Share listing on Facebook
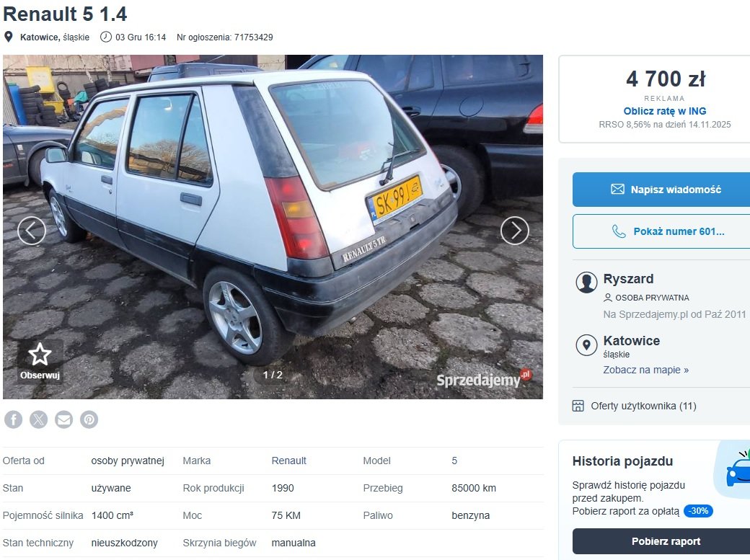The image size is (750, 560). pyautogui.click(x=14, y=419)
